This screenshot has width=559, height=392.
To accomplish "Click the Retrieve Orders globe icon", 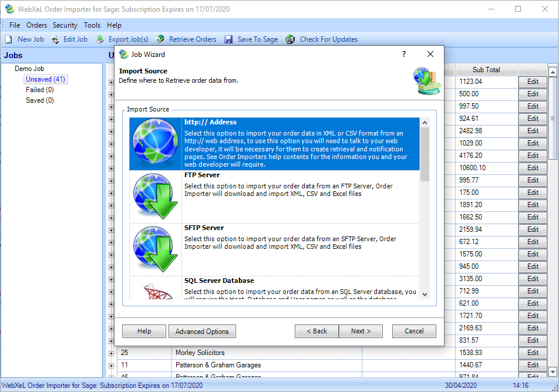I will (x=160, y=39).
